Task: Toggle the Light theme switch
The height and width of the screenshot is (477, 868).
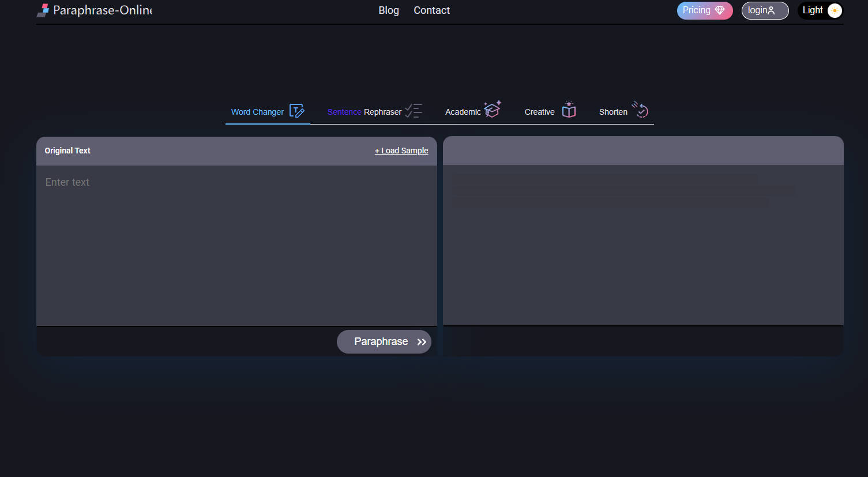Action: (x=834, y=10)
